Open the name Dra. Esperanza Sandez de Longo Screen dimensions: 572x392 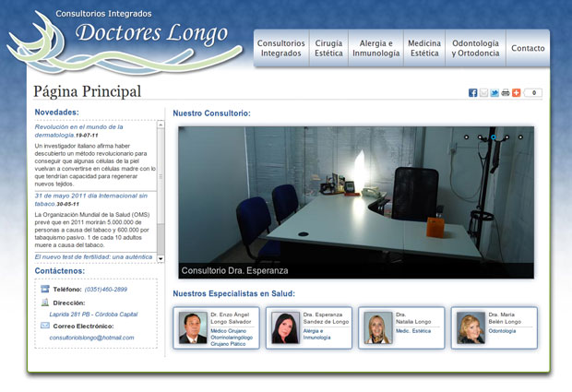[326, 318]
